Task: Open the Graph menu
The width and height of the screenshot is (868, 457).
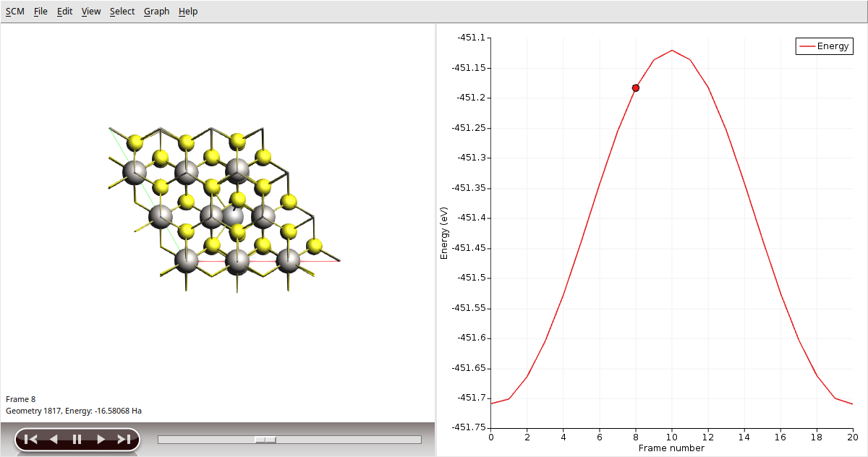Action: click(x=156, y=12)
